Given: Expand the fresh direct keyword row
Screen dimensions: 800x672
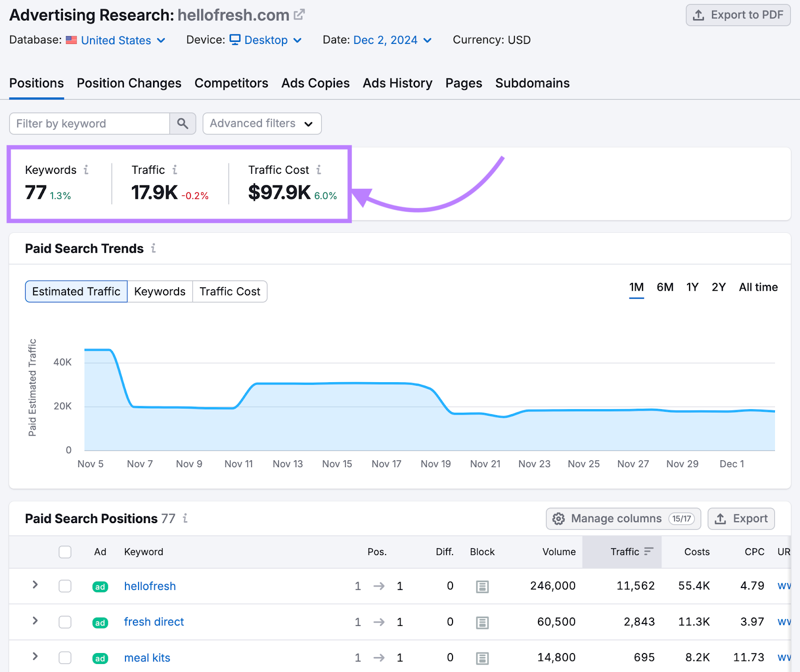Looking at the screenshot, I should point(35,621).
